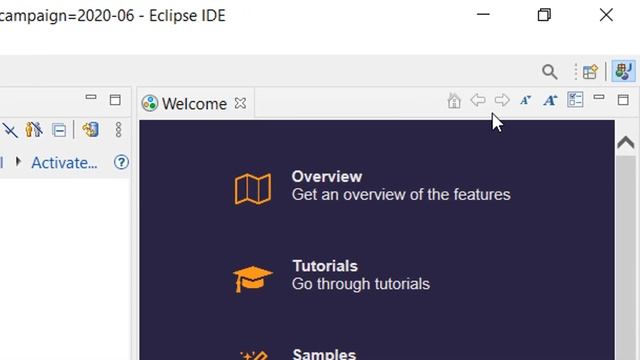Image resolution: width=640 pixels, height=360 pixels.
Task: Maximize the left side view
Action: tap(115, 100)
